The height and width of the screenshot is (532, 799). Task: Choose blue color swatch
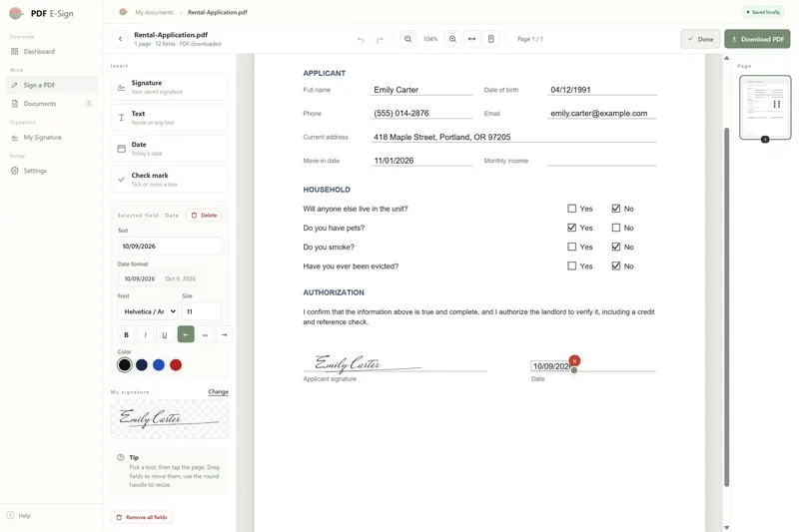click(x=159, y=365)
